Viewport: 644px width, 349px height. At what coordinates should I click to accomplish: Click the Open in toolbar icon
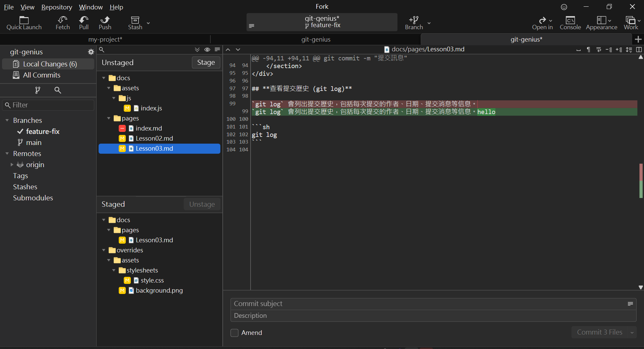pos(542,23)
